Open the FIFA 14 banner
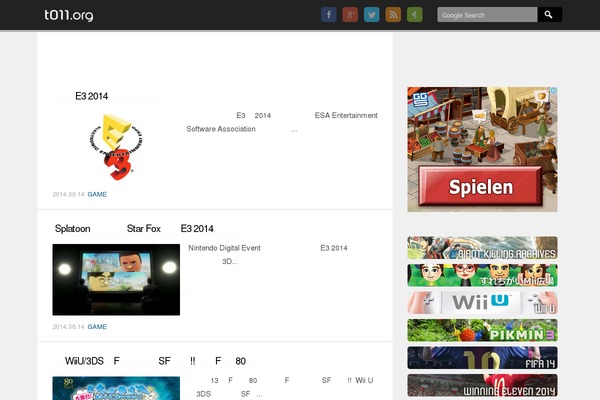 (x=482, y=358)
